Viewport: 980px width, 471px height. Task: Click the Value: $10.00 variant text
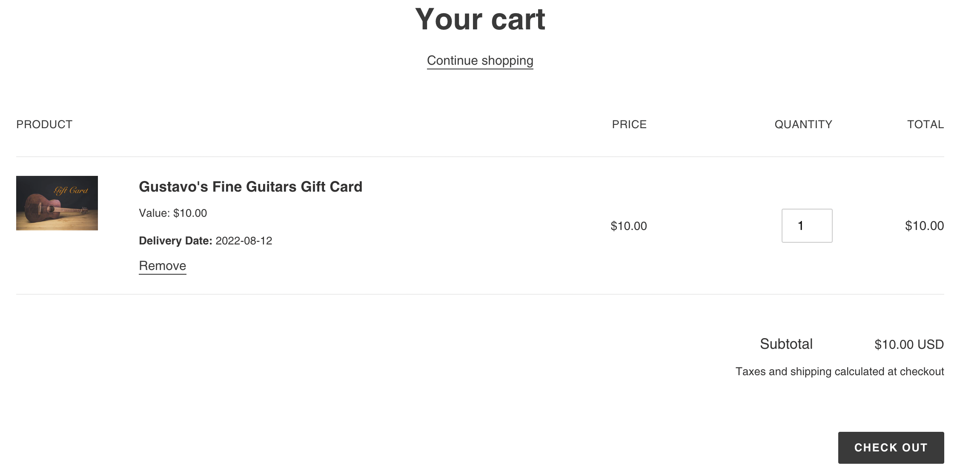point(173,213)
